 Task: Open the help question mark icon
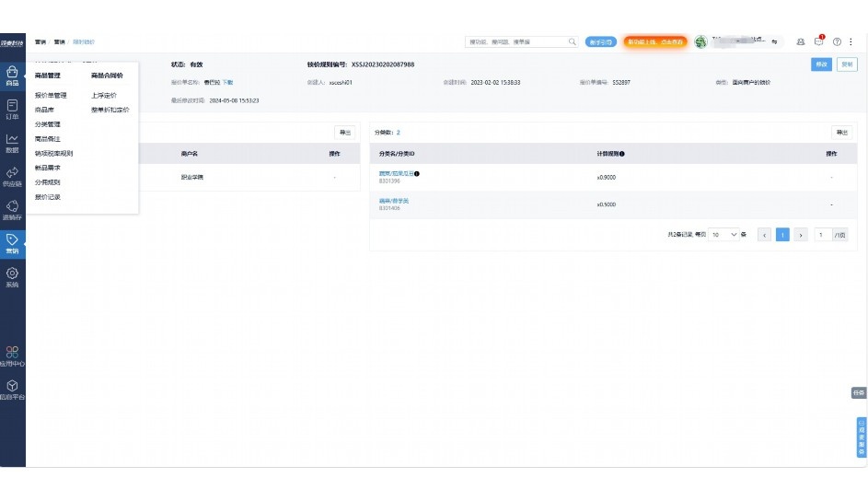click(x=837, y=41)
